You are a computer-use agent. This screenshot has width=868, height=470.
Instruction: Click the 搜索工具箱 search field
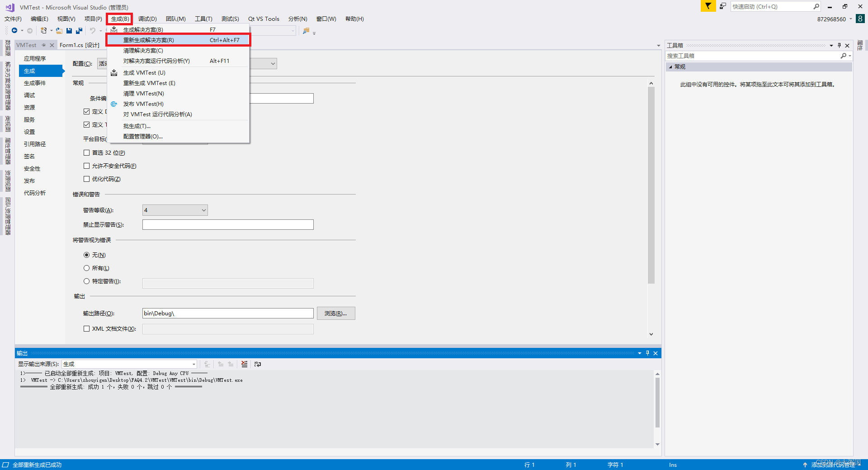click(752, 56)
